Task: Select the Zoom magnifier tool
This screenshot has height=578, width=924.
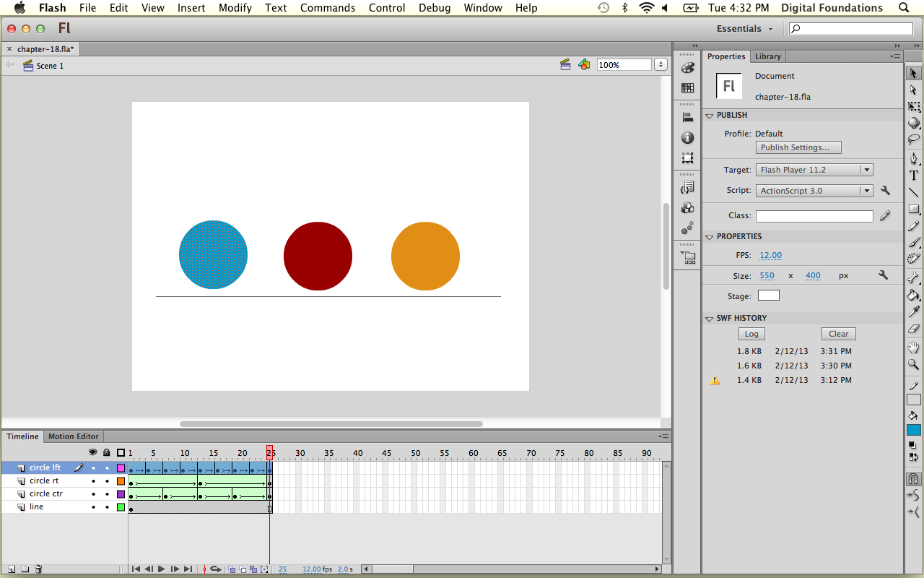Action: pos(914,365)
